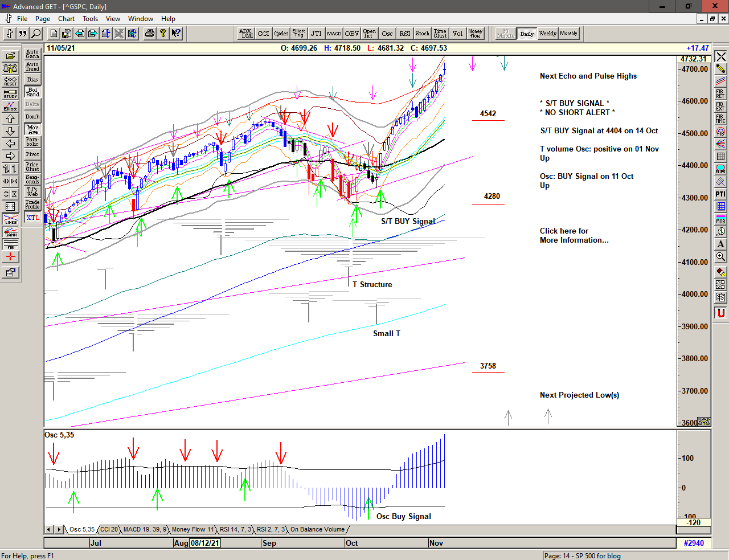The height and width of the screenshot is (560, 729).
Task: Switch timeframe to Weekly
Action: [x=547, y=34]
